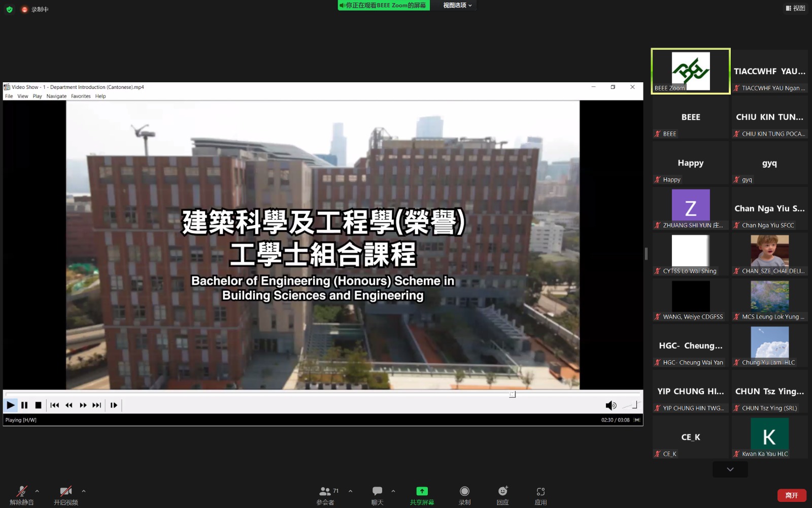Open the Favorites menu
This screenshot has width=812, height=508.
coord(81,96)
